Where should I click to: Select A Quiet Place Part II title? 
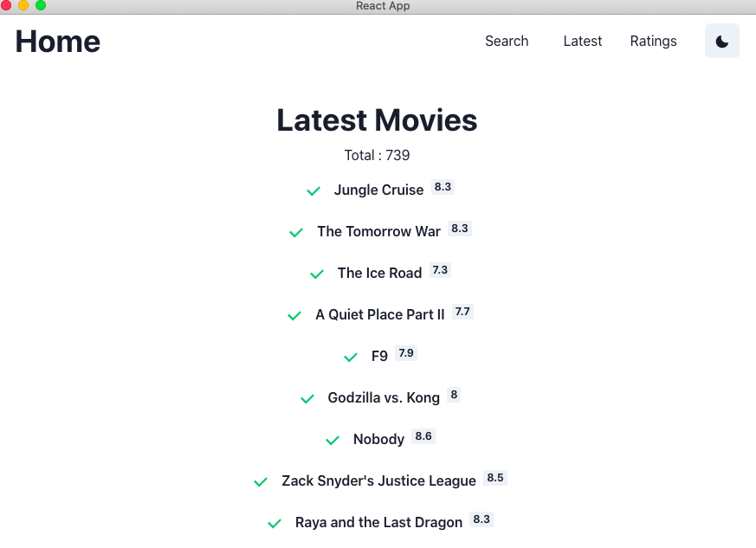380,314
